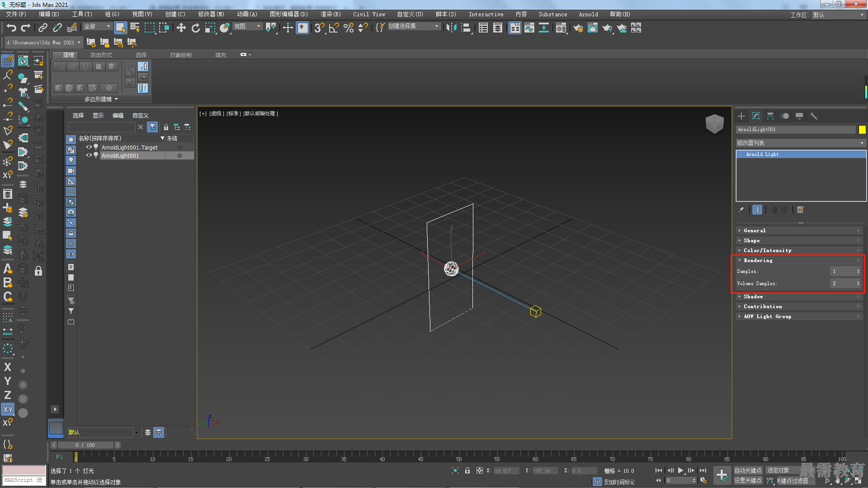Click the Volume Samples spinner arrows
868x488 pixels.
coord(858,283)
